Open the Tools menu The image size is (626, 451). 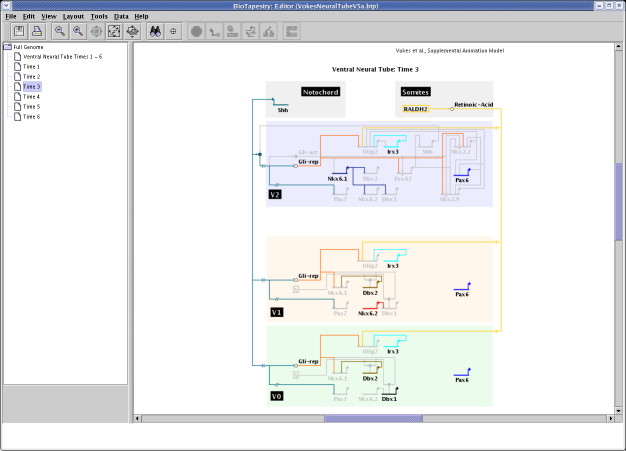99,17
